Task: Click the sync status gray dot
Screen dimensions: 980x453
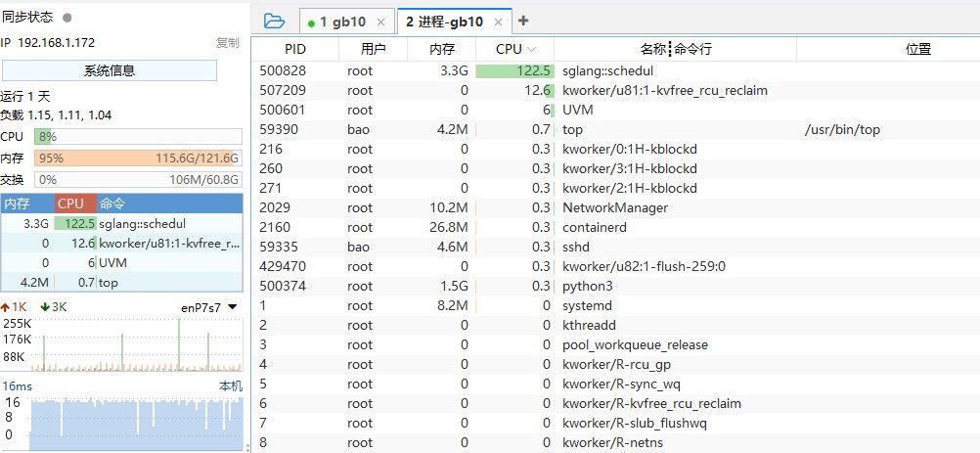Action: coord(67,18)
